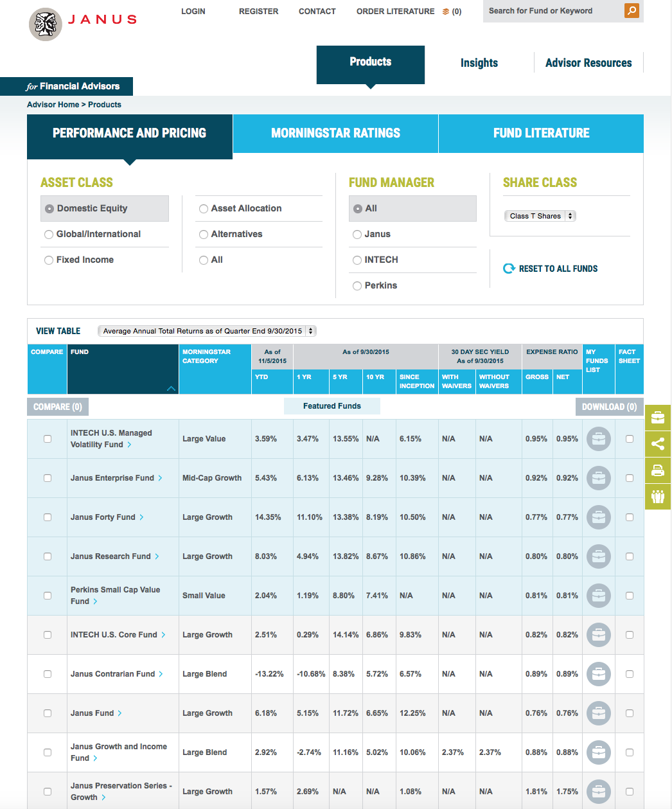Check fact sheet box for Janus Forty Fund

tap(630, 517)
